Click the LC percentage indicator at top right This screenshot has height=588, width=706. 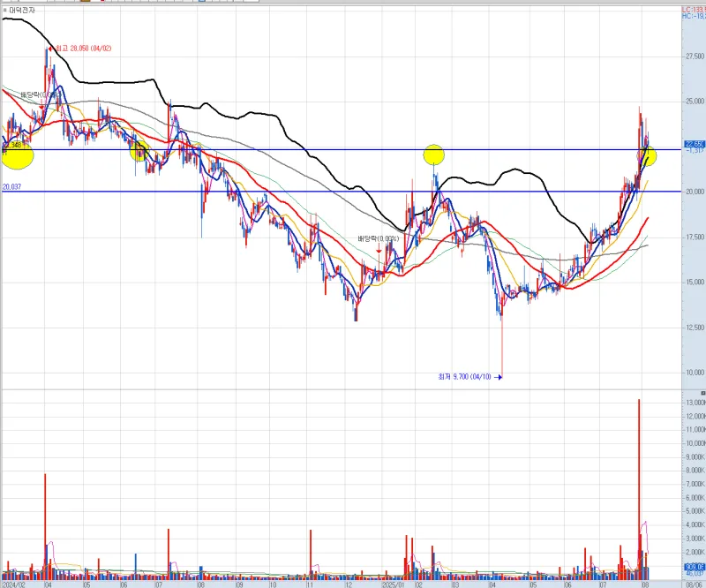693,8
